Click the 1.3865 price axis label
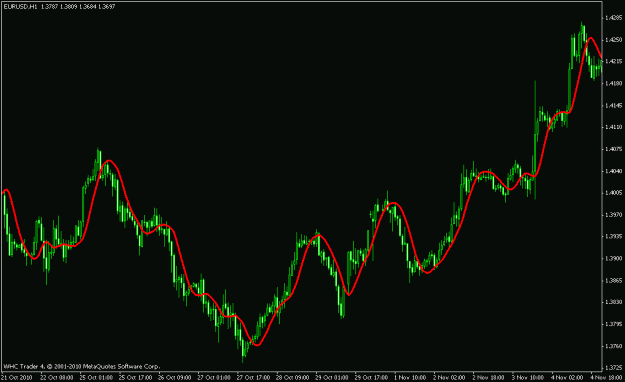Screen dimensions: 625x382 click(613, 280)
